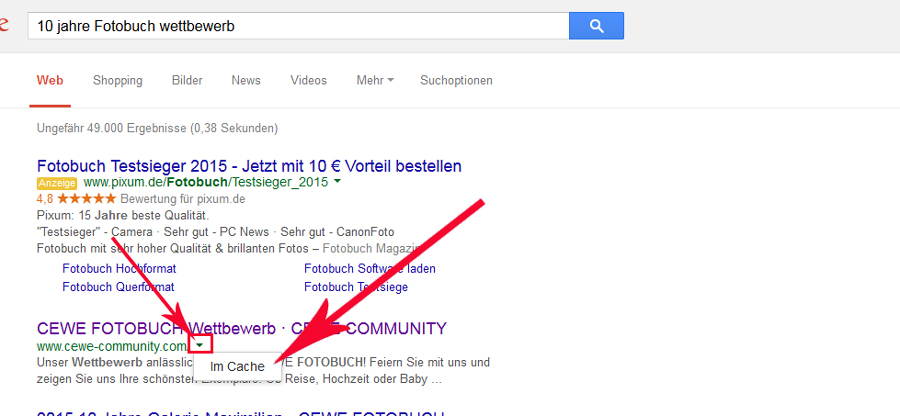Click the 'Bewertung für pixum.de' text
This screenshot has height=416, width=900.
coord(183,199)
